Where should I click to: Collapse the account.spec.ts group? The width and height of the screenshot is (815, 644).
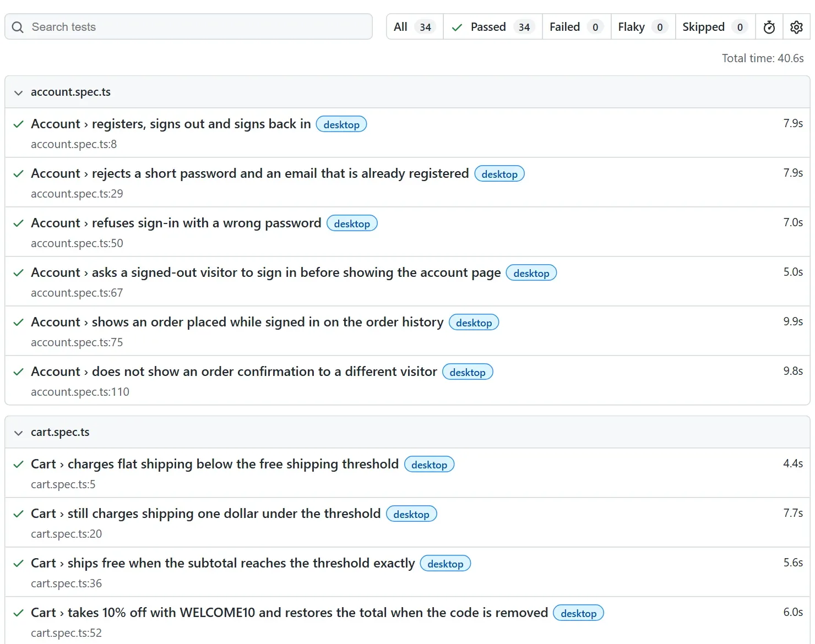click(x=18, y=92)
